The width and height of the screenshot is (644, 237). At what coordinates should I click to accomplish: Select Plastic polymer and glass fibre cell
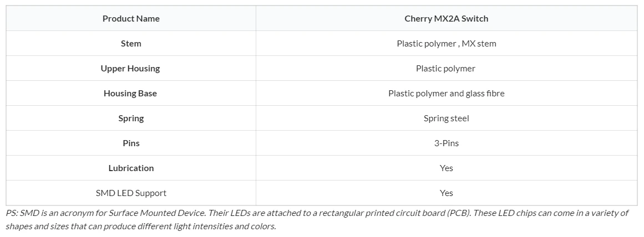click(447, 93)
